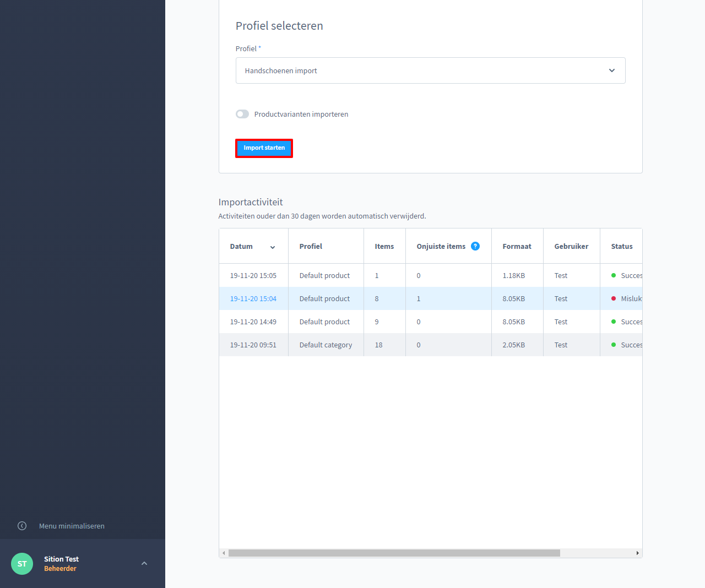
Task: Click Menu minimaliseren collapse icon
Action: coord(22,526)
